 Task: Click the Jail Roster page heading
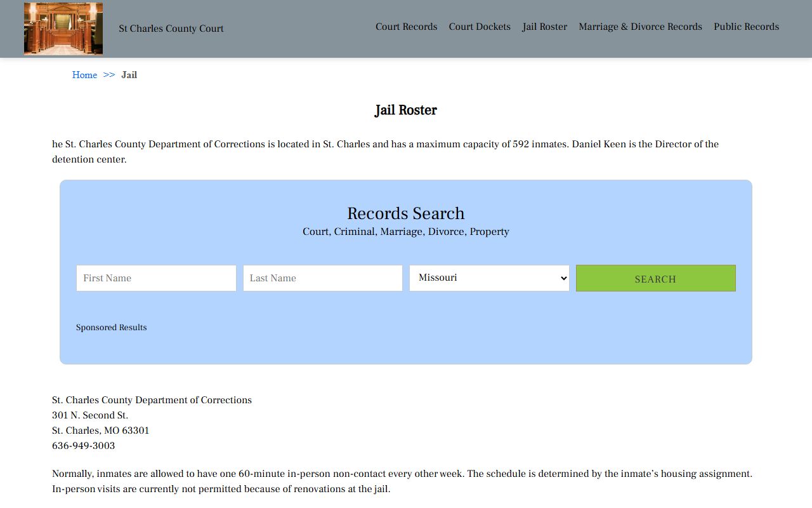click(405, 110)
